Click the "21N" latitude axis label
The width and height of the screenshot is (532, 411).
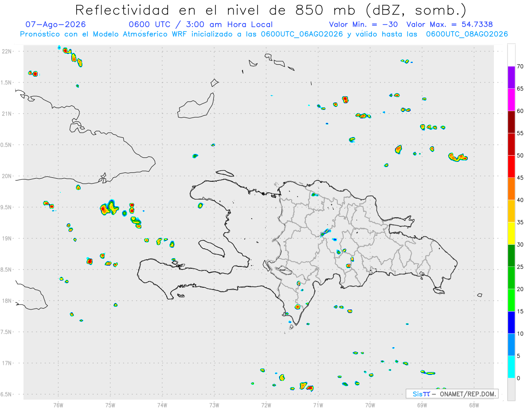(8, 114)
